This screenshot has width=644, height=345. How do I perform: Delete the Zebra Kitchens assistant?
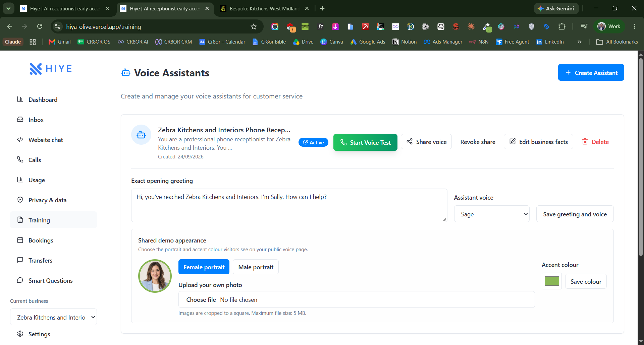pos(595,142)
